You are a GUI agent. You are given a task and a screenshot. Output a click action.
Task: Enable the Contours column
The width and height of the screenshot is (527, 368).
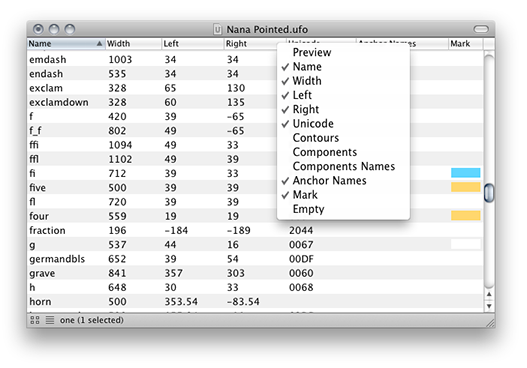pyautogui.click(x=343, y=138)
